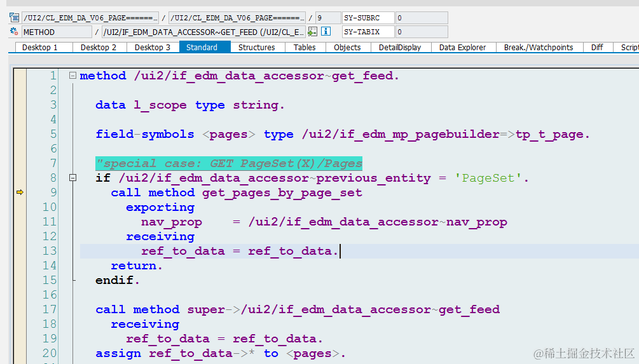This screenshot has width=639, height=364.
Task: Click the SY-SUBRC value field showing 0
Action: pos(422,18)
